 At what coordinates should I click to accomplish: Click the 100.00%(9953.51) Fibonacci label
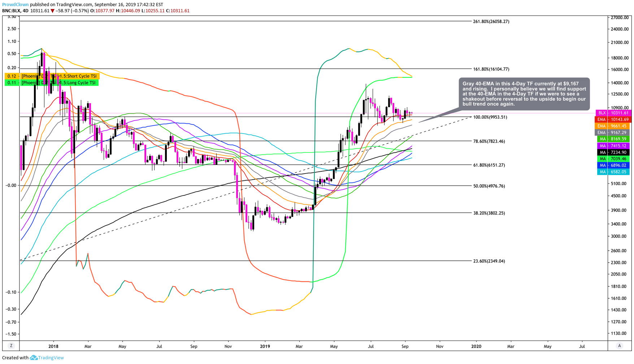(x=490, y=117)
